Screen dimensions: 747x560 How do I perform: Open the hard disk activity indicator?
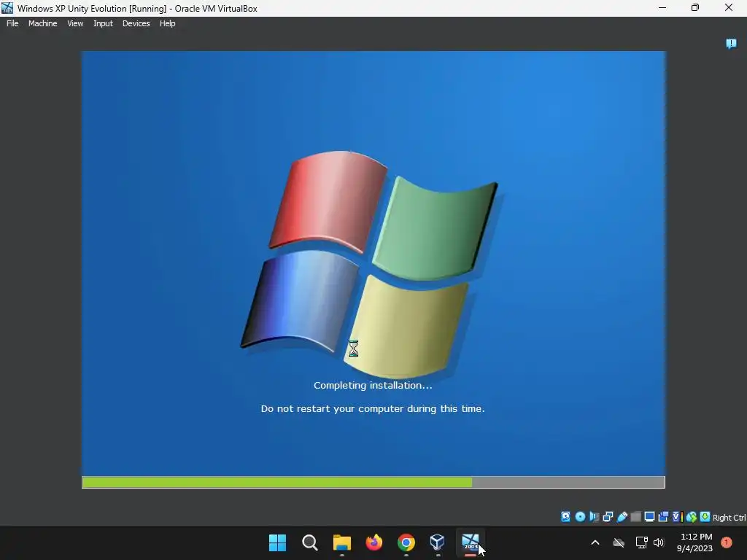(x=565, y=517)
